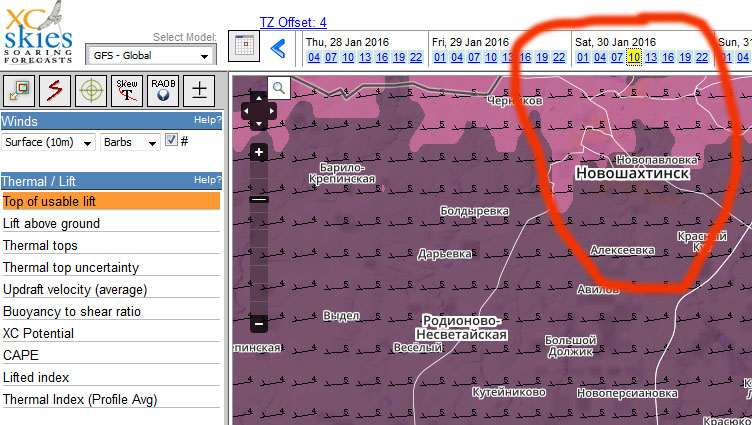This screenshot has height=425, width=752.
Task: Choose the XC Potential forecast parameter
Action: (x=38, y=333)
